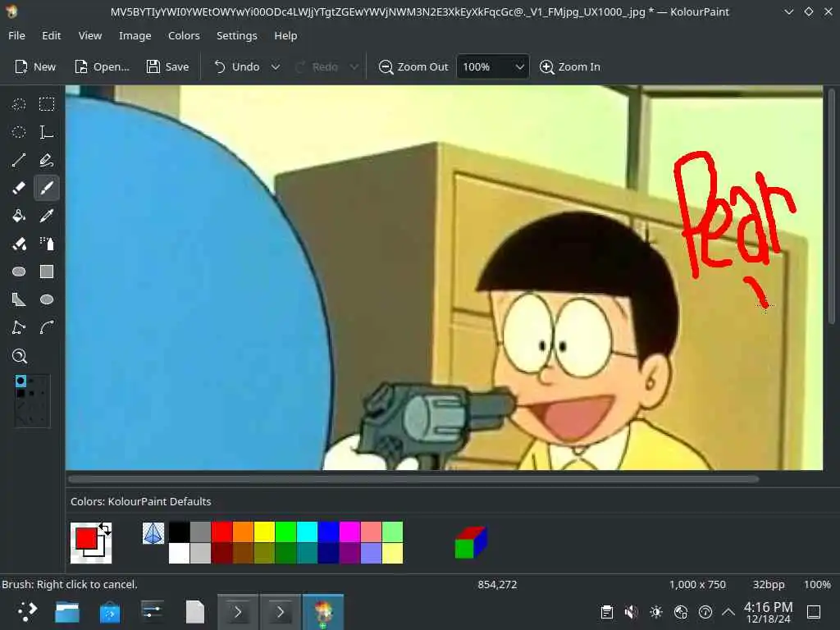840x630 pixels.
Task: Pick the navy blue color swatch
Action: coord(328,554)
